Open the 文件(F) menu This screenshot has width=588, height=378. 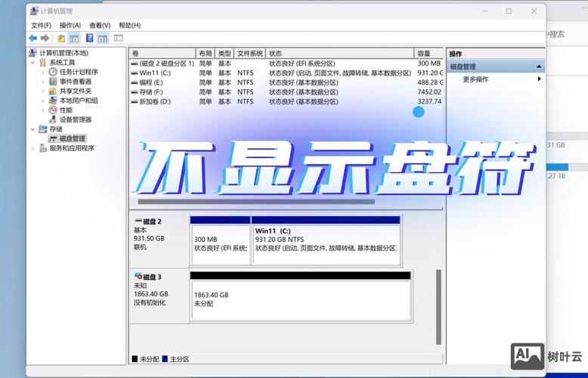coord(42,25)
